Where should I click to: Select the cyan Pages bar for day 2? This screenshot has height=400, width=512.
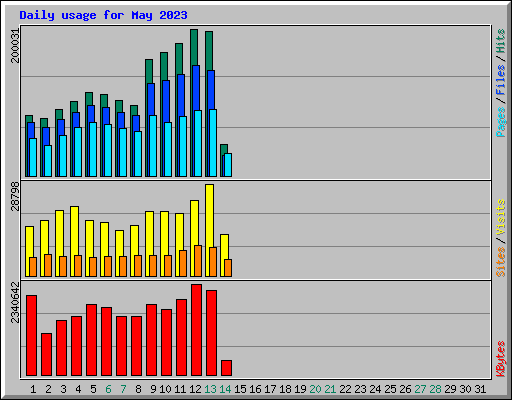pyautogui.click(x=48, y=161)
